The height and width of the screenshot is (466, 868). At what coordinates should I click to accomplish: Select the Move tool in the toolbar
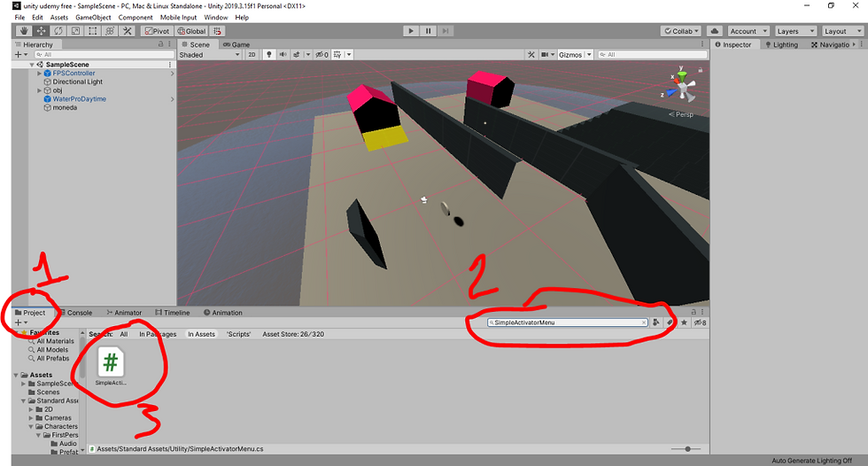click(x=41, y=31)
